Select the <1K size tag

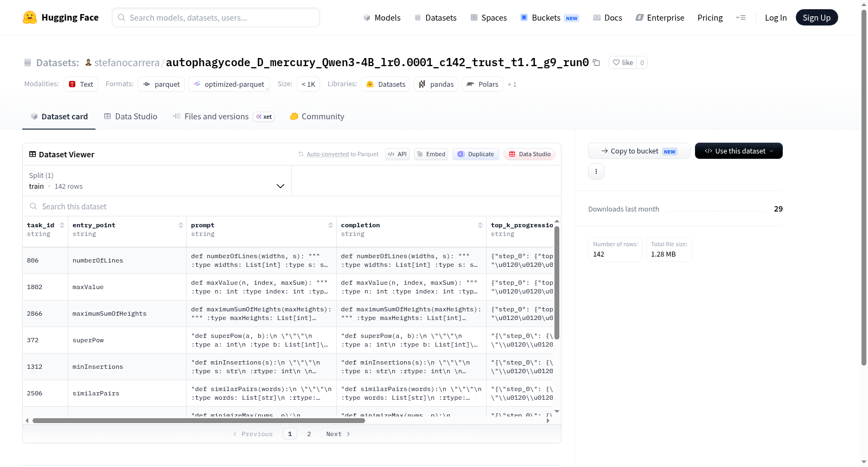[x=308, y=84]
